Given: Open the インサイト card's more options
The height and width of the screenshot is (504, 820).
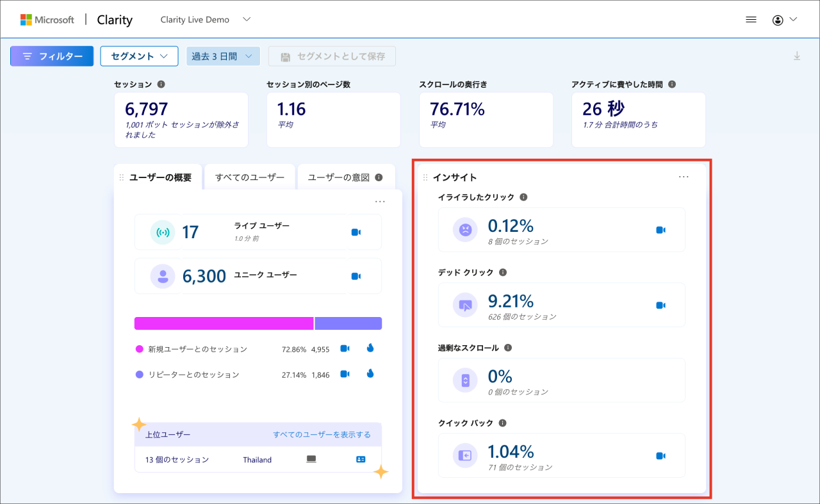Looking at the screenshot, I should (684, 177).
